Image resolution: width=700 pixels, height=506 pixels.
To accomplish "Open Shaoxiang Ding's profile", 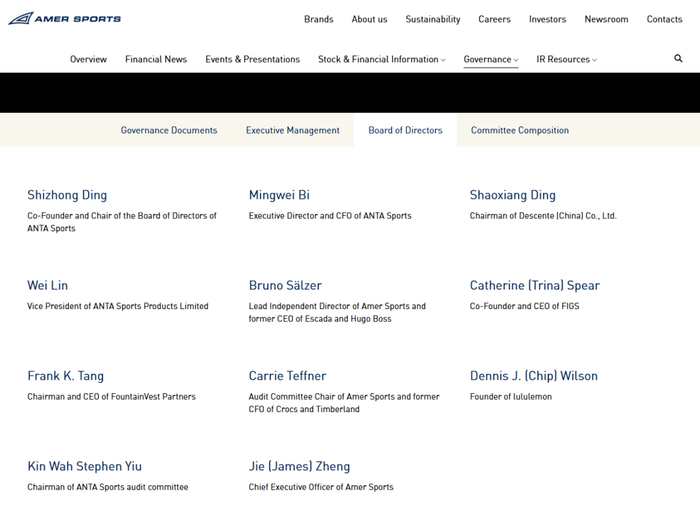I will (512, 195).
